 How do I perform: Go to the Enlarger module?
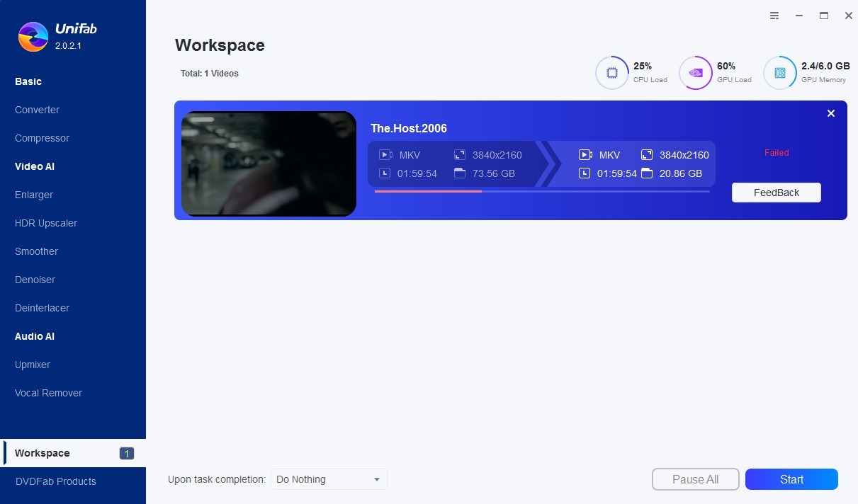[x=34, y=195]
